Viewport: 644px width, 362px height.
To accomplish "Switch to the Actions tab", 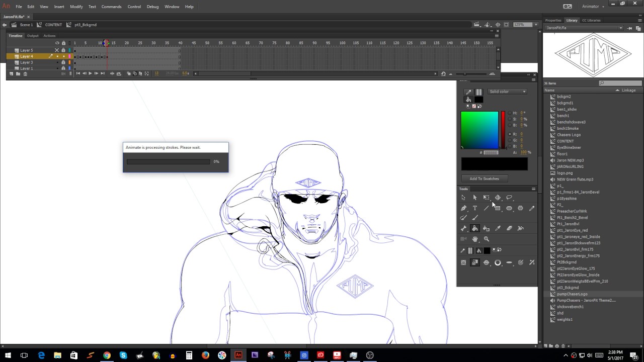I will click(49, 36).
